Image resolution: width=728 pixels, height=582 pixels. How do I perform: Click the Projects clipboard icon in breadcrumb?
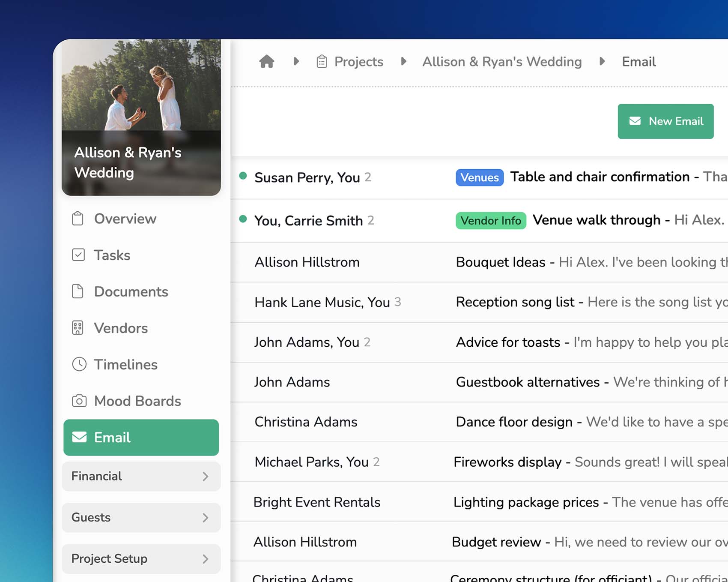(x=322, y=62)
